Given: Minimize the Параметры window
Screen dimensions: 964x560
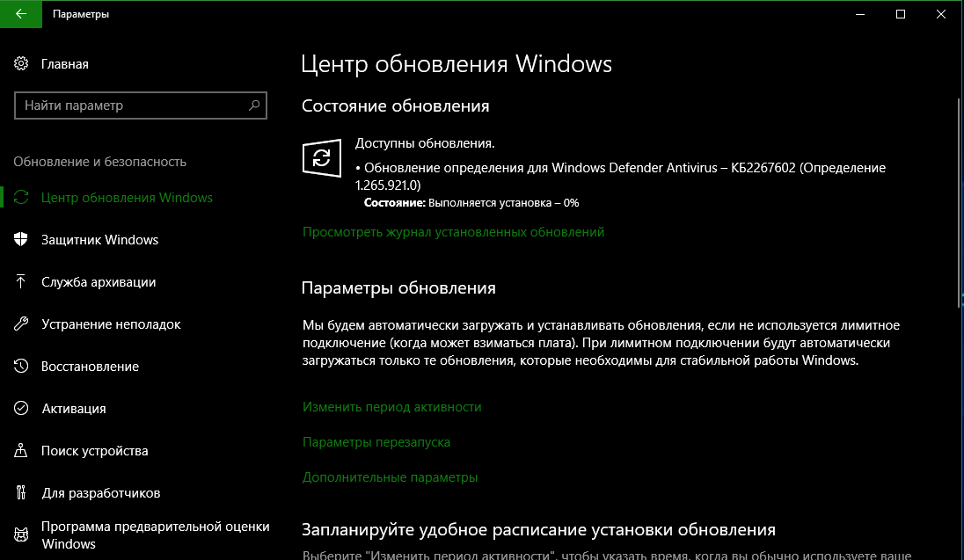Looking at the screenshot, I should point(860,14).
